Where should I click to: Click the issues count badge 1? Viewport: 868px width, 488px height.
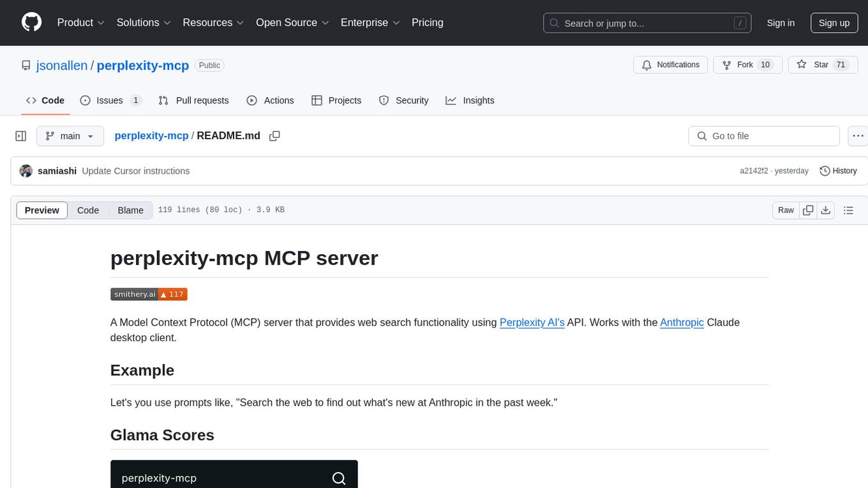click(x=135, y=100)
